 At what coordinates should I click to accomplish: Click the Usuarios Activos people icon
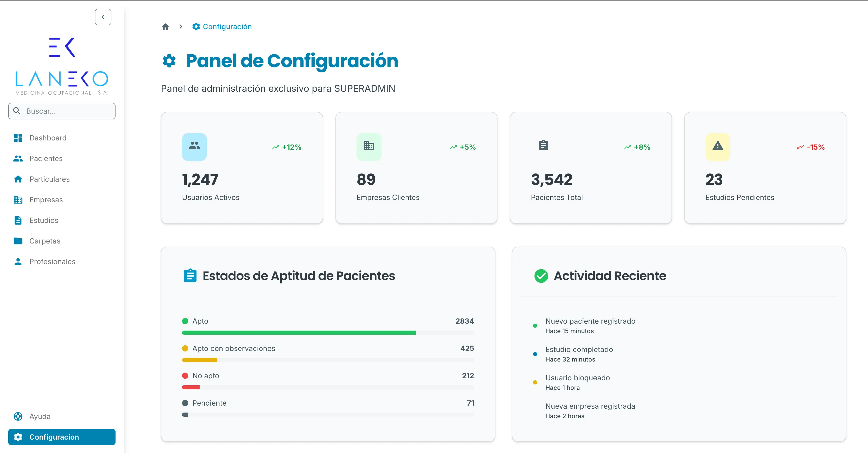[194, 147]
